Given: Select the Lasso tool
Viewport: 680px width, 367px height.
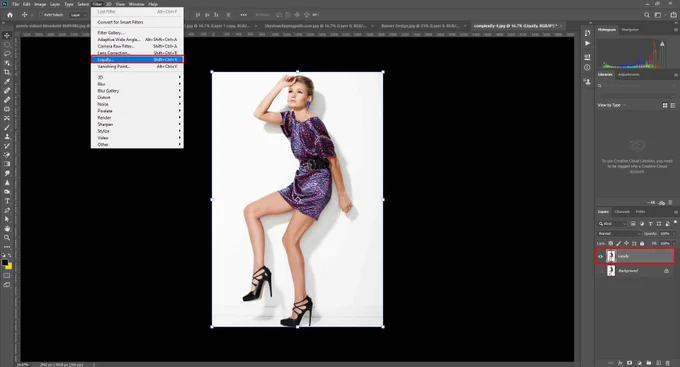Looking at the screenshot, I should coord(7,54).
